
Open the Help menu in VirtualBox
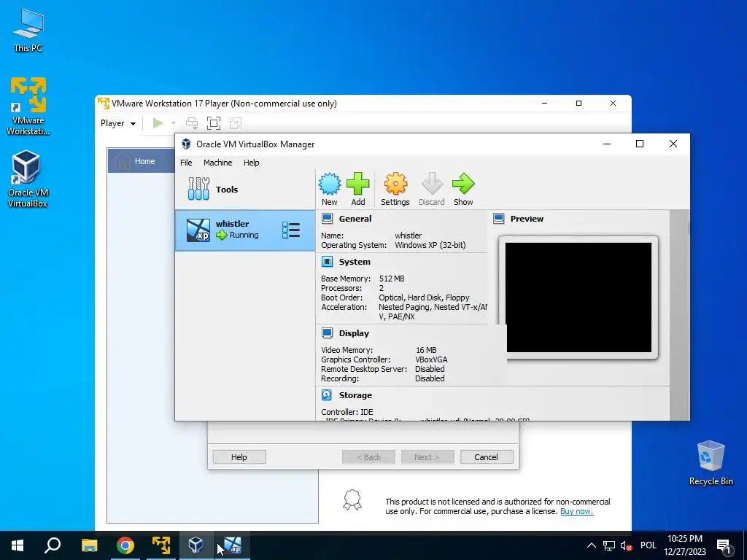pyautogui.click(x=252, y=163)
